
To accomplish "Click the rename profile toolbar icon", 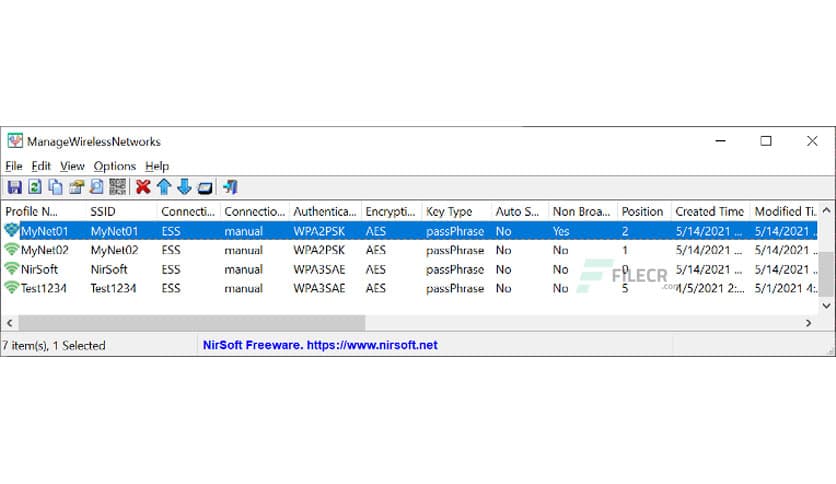I will (x=205, y=188).
